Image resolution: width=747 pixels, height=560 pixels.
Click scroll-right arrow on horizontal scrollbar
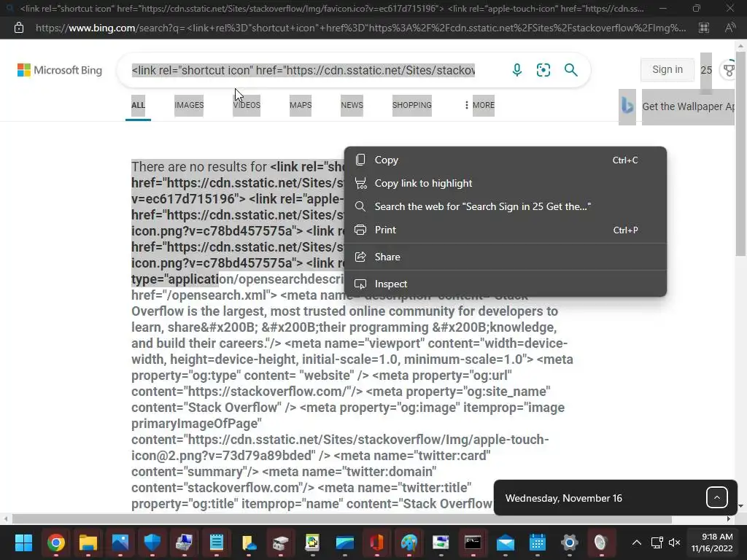[729, 519]
